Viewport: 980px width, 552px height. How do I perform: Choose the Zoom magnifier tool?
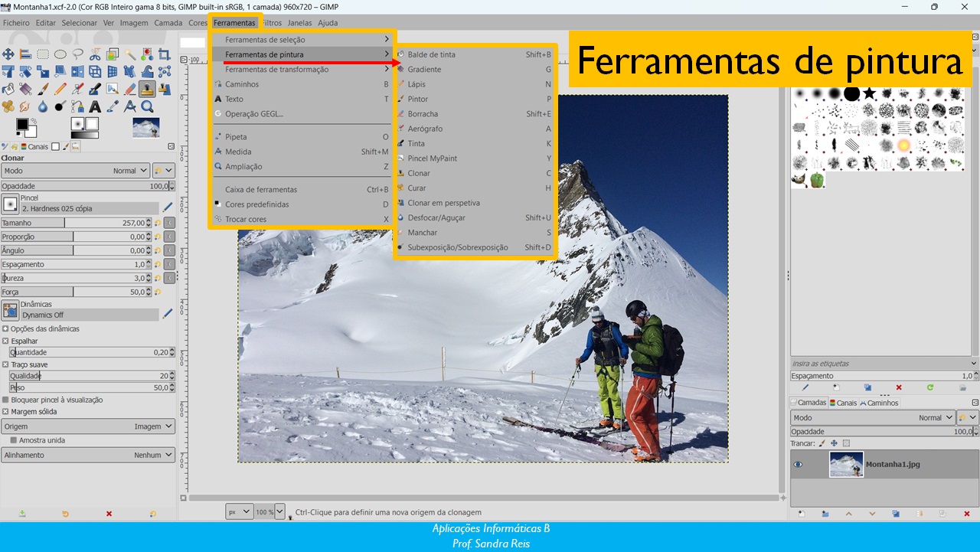click(x=147, y=106)
